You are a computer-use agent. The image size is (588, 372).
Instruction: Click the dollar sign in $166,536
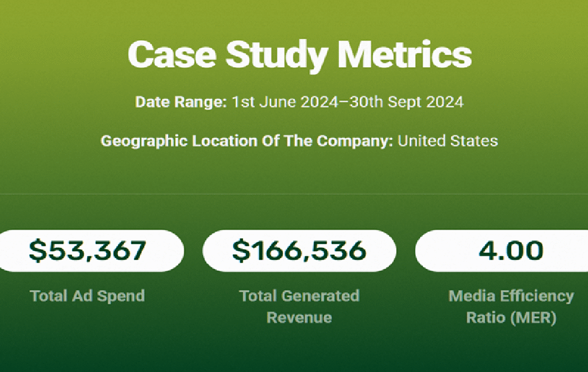[240, 250]
